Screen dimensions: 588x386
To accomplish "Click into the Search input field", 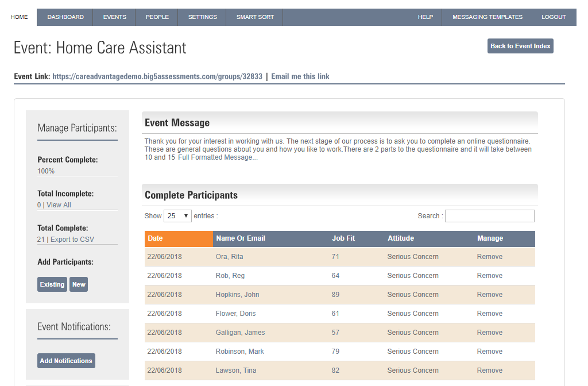I will click(x=489, y=216).
